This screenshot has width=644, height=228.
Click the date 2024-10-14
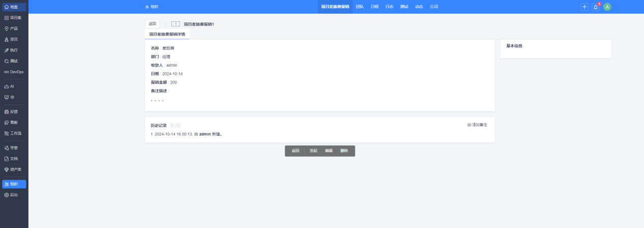pos(172,74)
